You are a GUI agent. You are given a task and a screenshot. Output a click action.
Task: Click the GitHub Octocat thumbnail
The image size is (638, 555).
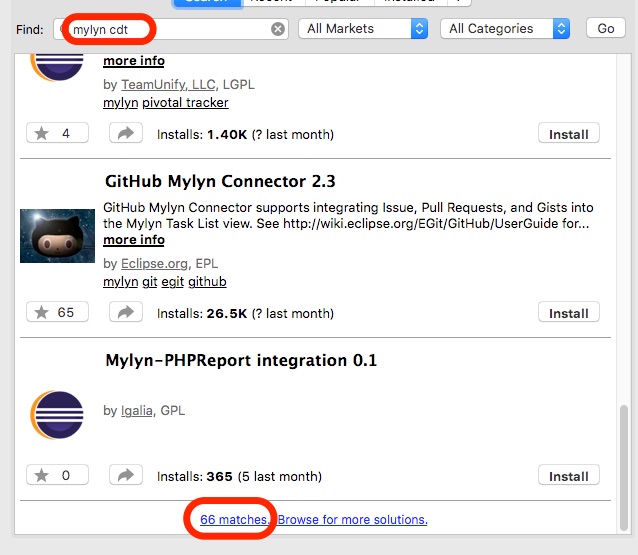point(57,236)
